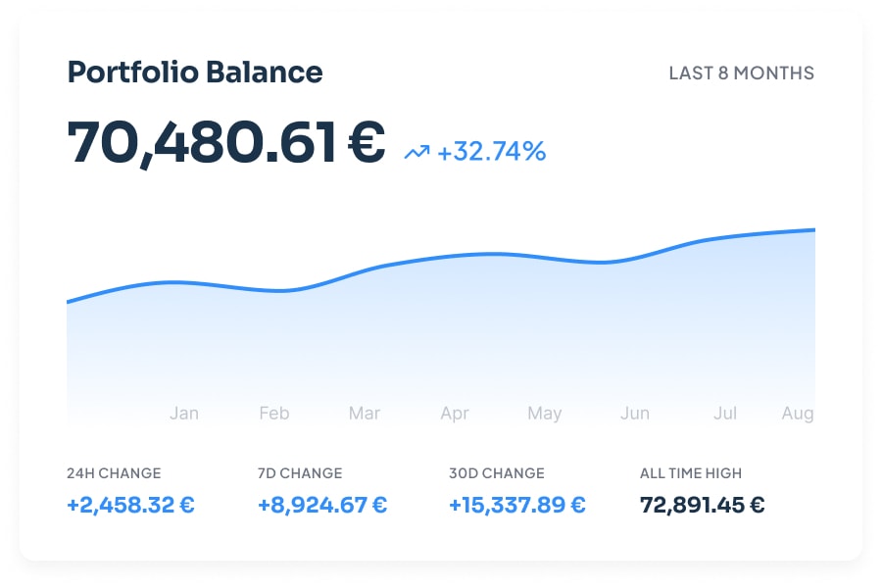Image resolution: width=882 pixels, height=588 pixels.
Task: Select the +32.74% growth indicator
Action: 491,152
